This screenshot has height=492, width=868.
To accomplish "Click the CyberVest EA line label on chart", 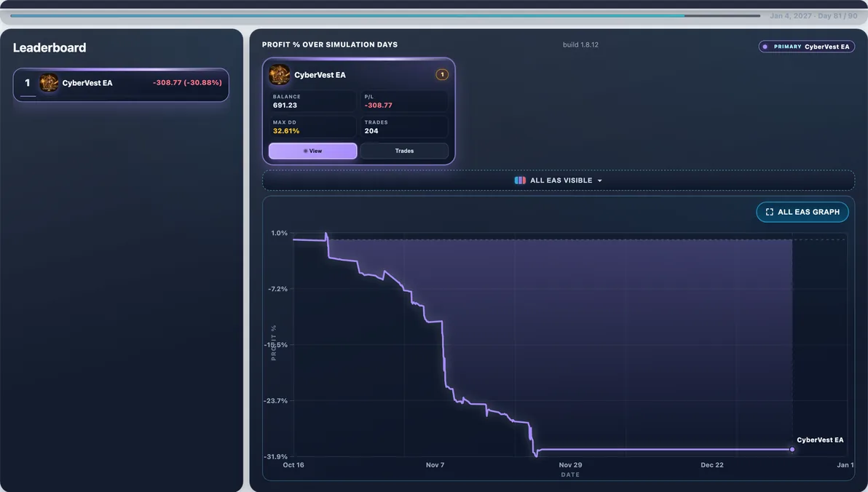I will coord(820,440).
